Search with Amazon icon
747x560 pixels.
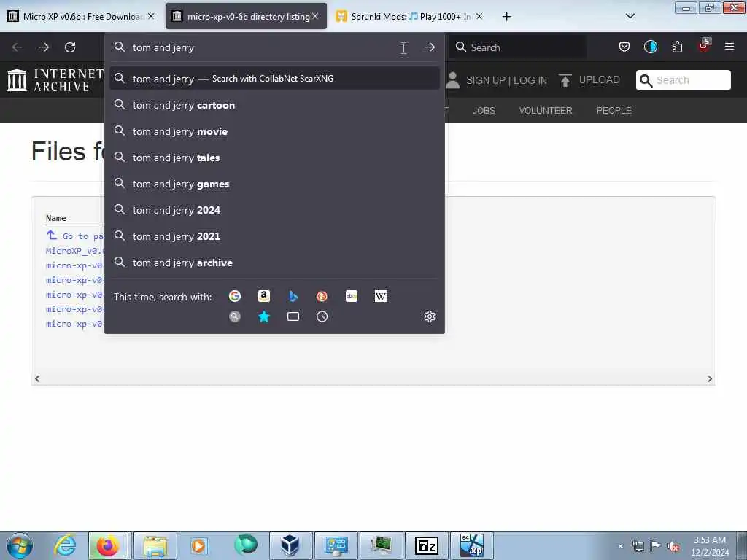(x=264, y=296)
